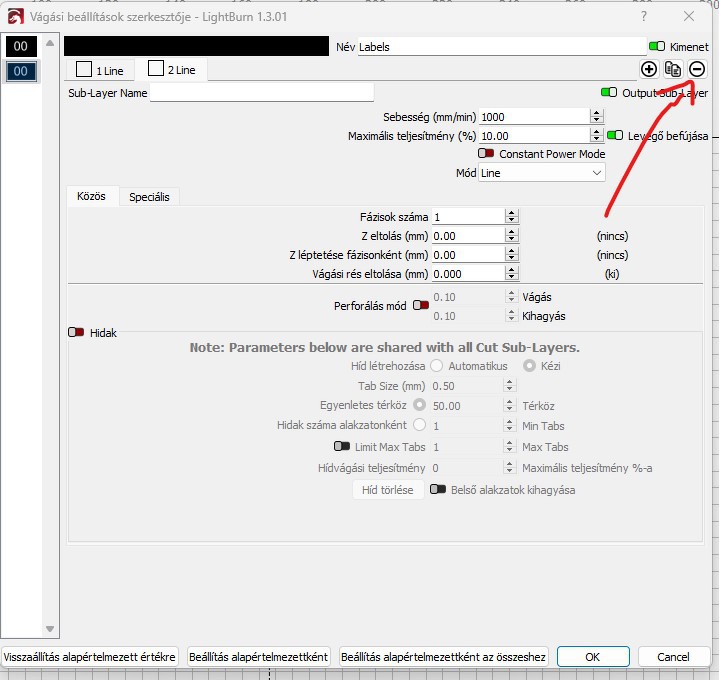Click the Híd törlése button
This screenshot has height=680, width=719.
387,490
